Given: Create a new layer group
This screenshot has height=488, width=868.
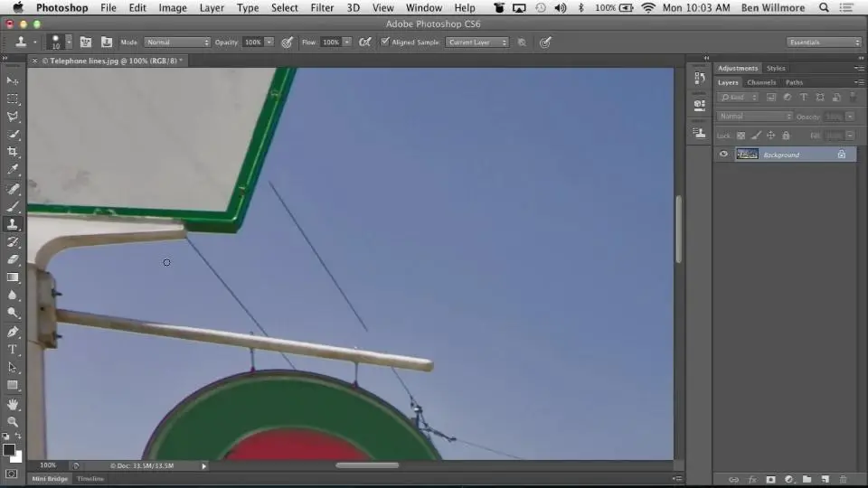Looking at the screenshot, I should [807, 479].
